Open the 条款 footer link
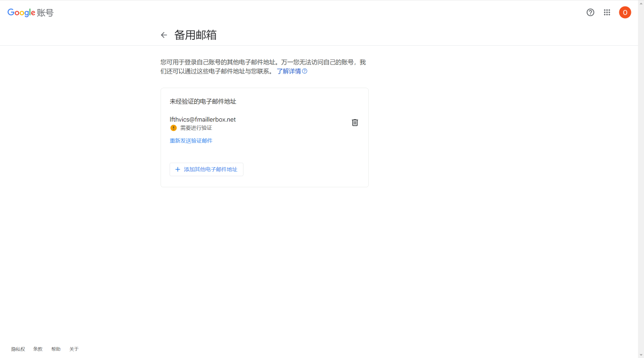 point(38,349)
